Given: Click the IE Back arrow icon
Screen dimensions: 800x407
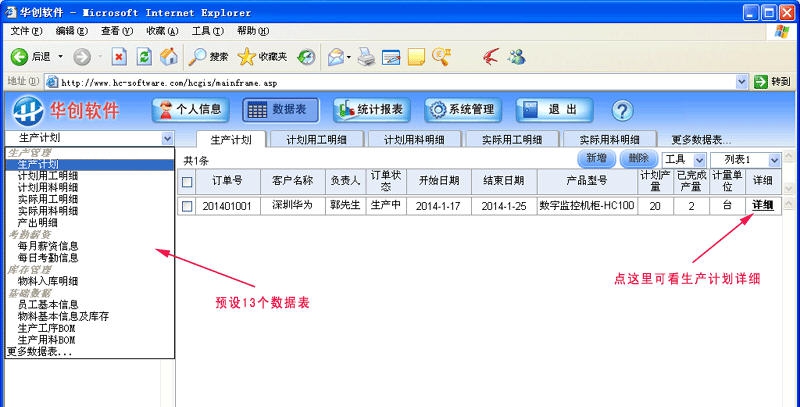Looking at the screenshot, I should click(x=19, y=57).
